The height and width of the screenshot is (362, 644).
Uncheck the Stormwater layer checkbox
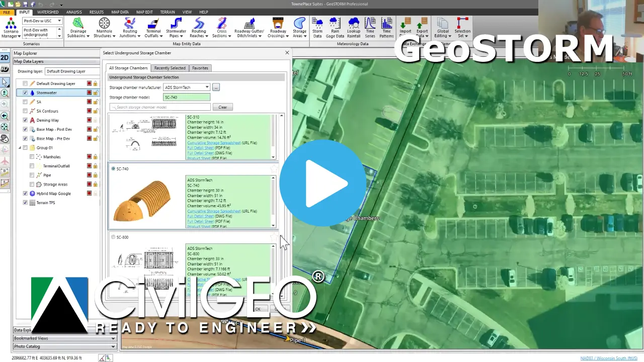coord(25,93)
